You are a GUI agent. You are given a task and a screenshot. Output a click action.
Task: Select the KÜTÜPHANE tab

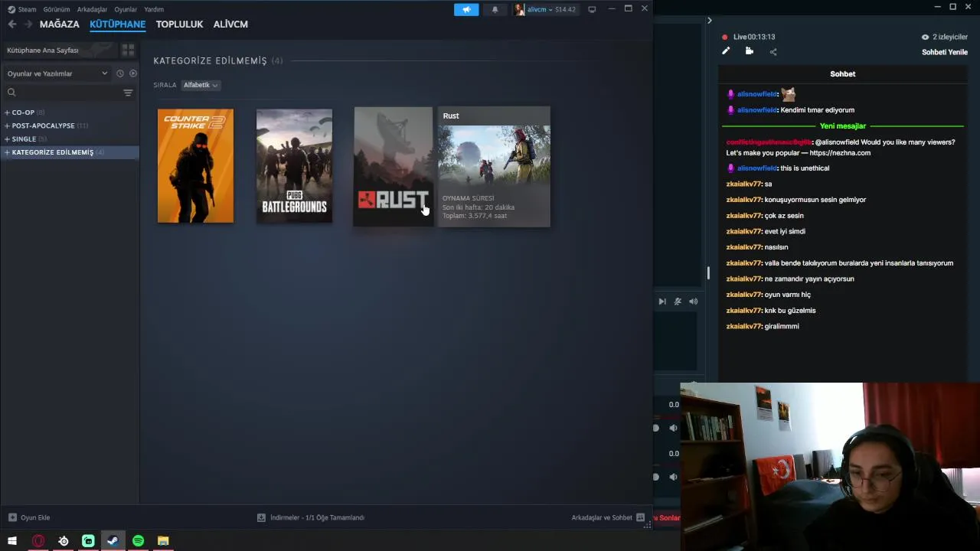[x=117, y=24]
